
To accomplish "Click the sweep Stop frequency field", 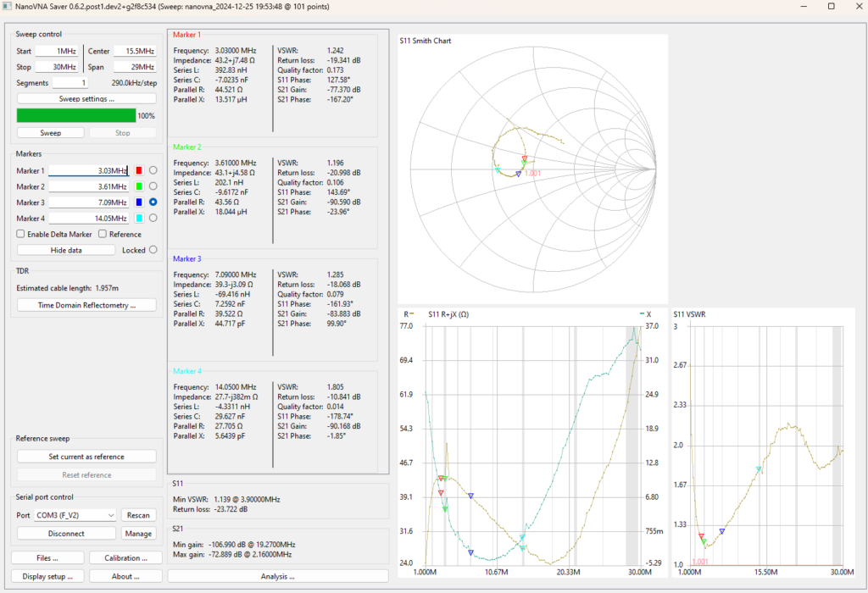I will click(x=57, y=67).
